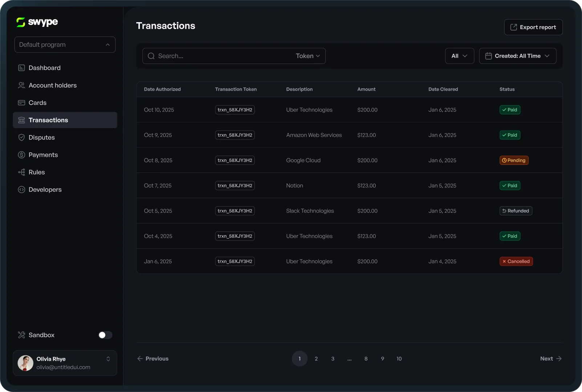Click the Paid badge for Amazon Web Services
Viewport: 582px width, 392px height.
point(510,135)
